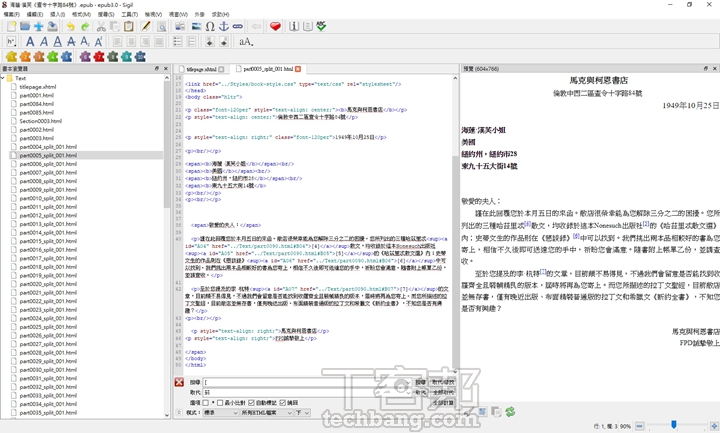This screenshot has width=720, height=433.
Task: Expand the replace field history arrow
Action: (x=408, y=393)
